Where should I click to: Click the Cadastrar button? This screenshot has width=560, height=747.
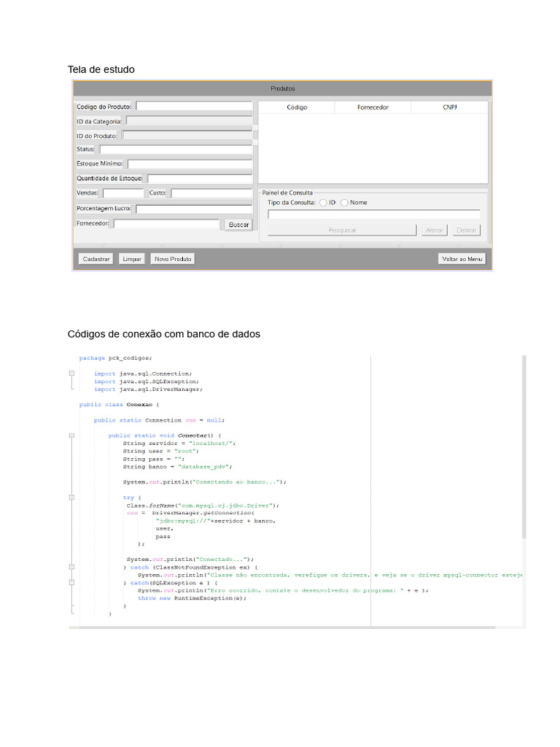click(x=96, y=259)
